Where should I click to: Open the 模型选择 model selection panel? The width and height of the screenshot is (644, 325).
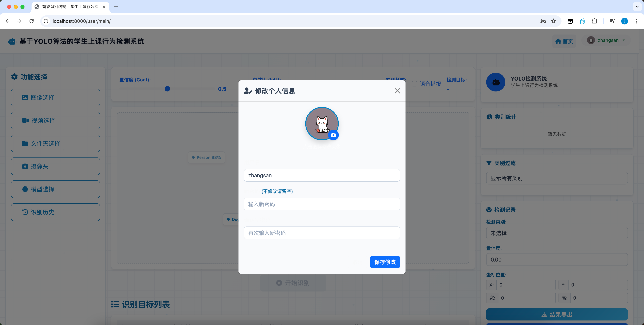pyautogui.click(x=55, y=189)
